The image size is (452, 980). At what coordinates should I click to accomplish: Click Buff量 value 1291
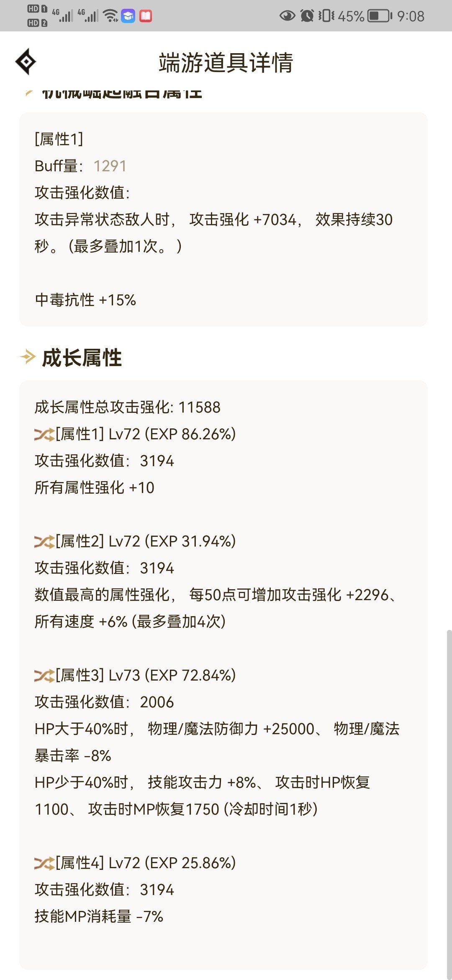pyautogui.click(x=110, y=166)
